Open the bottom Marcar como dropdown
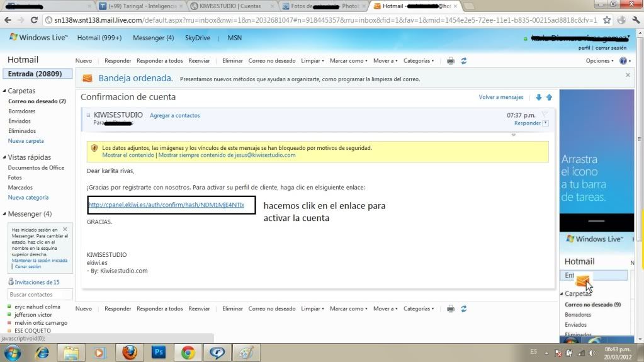644x362 pixels. click(x=349, y=308)
